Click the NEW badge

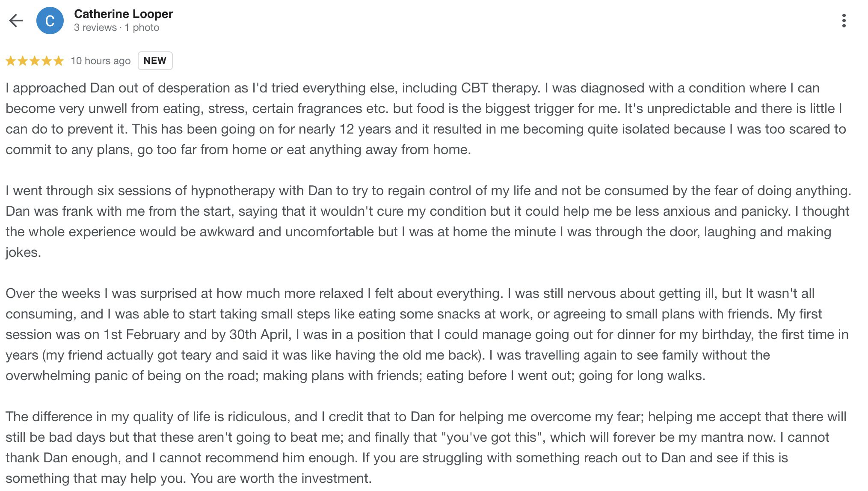point(155,60)
